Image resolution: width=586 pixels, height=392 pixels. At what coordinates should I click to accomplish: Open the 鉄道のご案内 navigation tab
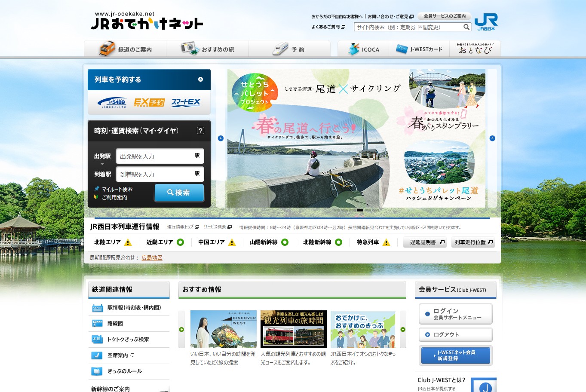tap(125, 49)
